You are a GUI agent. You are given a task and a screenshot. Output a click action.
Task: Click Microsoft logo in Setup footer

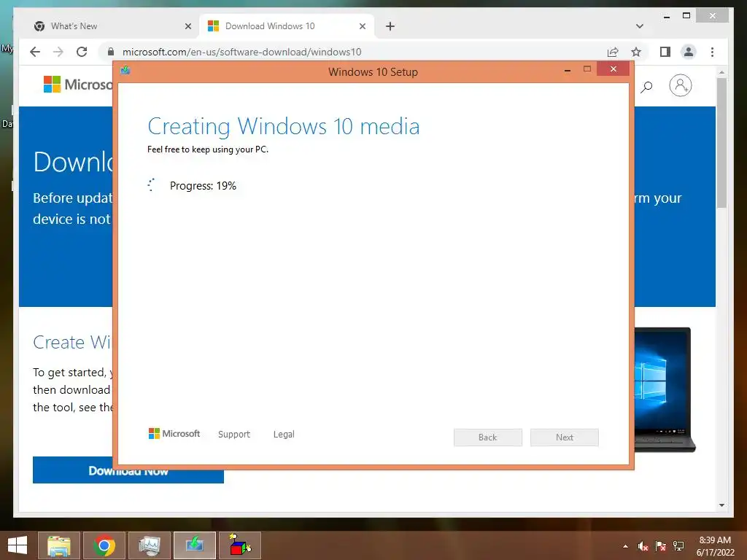pyautogui.click(x=174, y=434)
